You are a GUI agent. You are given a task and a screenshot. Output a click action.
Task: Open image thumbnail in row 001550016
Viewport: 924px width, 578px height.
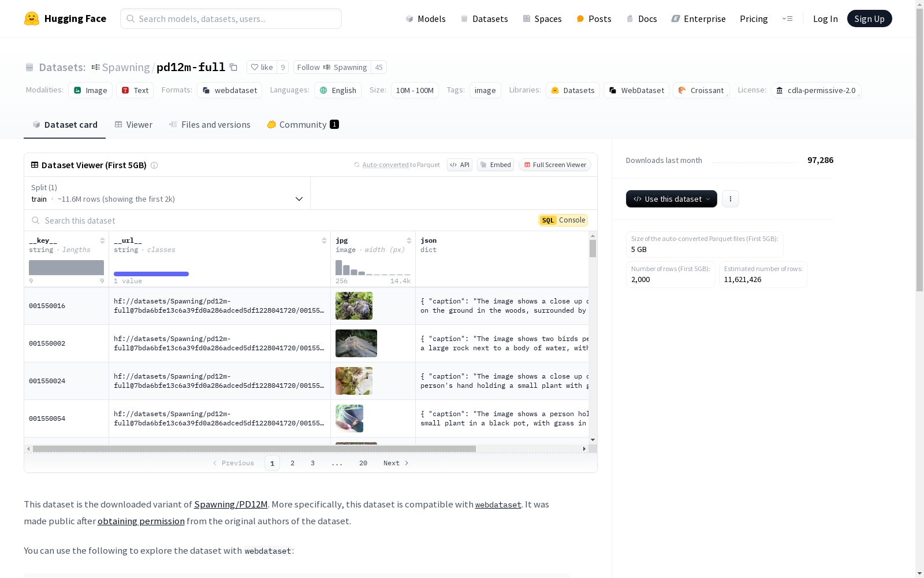[354, 306]
